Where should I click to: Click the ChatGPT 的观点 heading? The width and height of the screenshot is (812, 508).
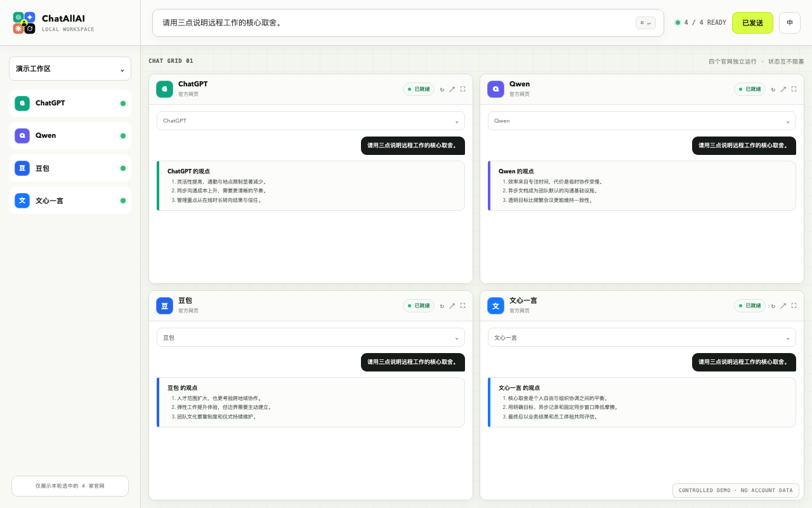(x=188, y=171)
